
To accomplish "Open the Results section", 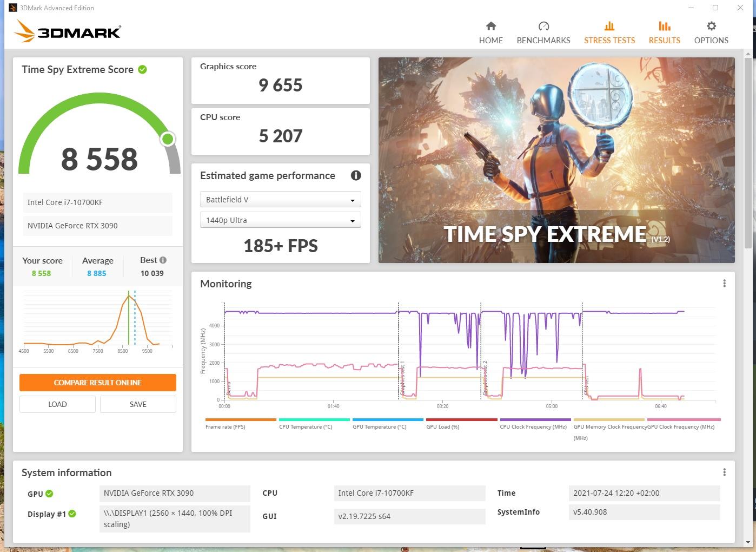I will coord(664,32).
